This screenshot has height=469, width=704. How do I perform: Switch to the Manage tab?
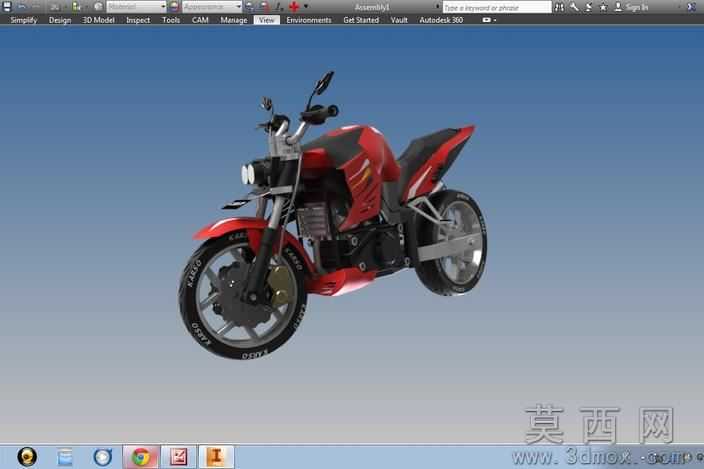[233, 20]
